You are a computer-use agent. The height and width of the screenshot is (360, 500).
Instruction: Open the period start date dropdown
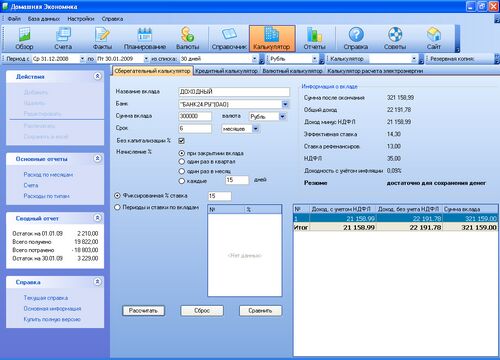(82, 59)
